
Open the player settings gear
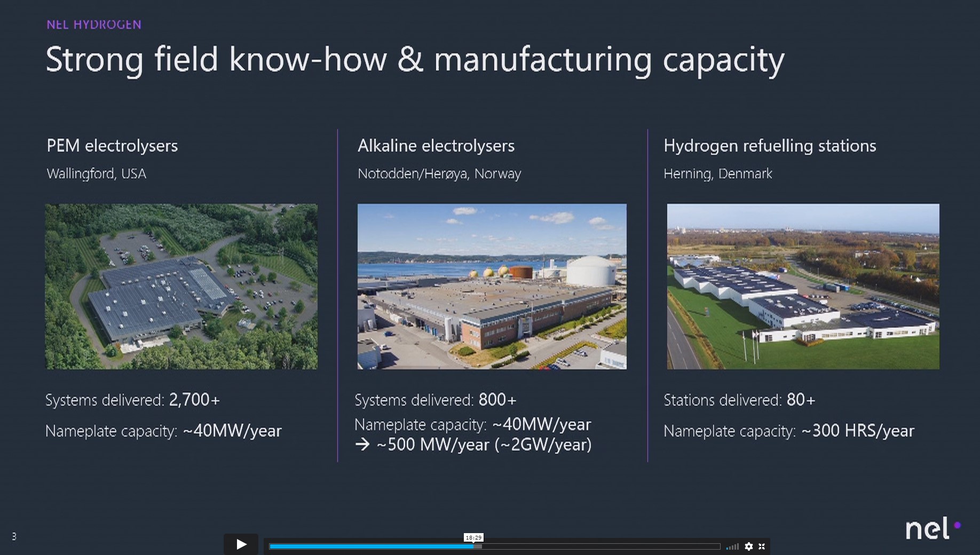coord(749,546)
